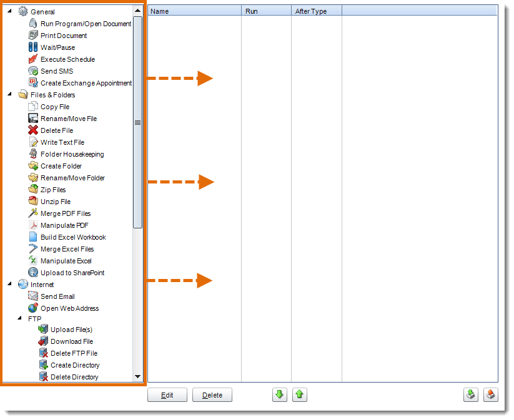
Task: Collapse the Internet tree group
Action: point(10,284)
